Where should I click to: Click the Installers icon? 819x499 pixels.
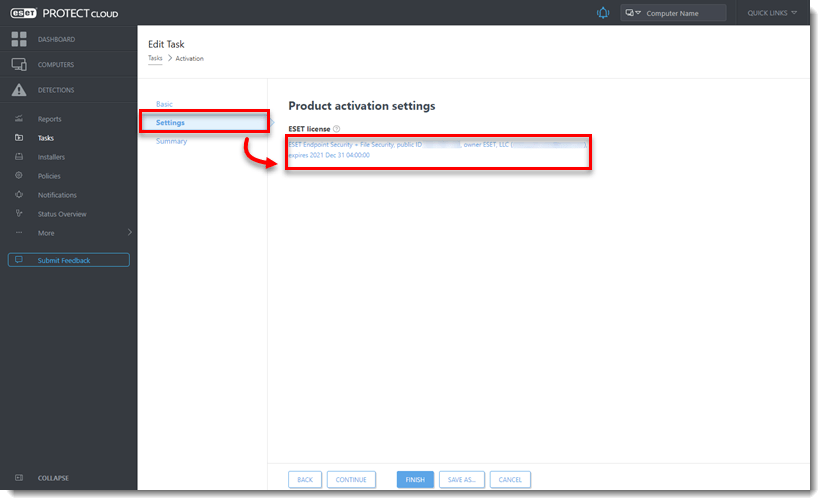pyautogui.click(x=19, y=157)
